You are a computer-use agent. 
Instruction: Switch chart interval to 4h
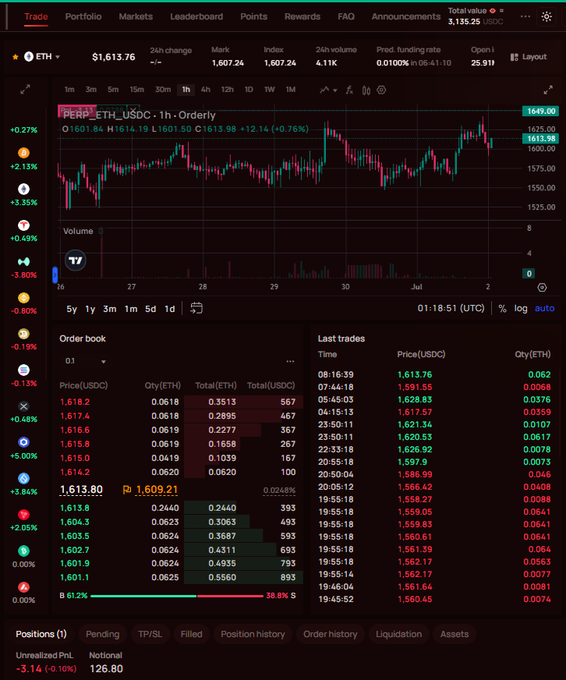(x=206, y=90)
